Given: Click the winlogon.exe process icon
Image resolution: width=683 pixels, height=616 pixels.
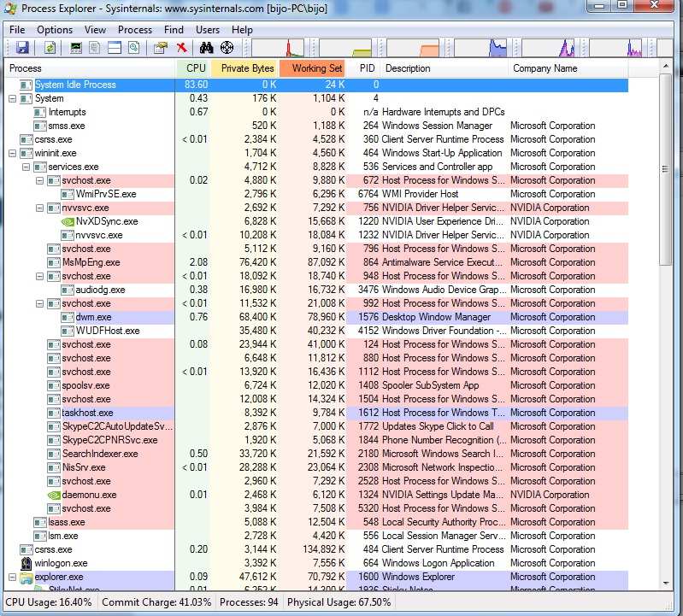Looking at the screenshot, I should click(x=26, y=563).
